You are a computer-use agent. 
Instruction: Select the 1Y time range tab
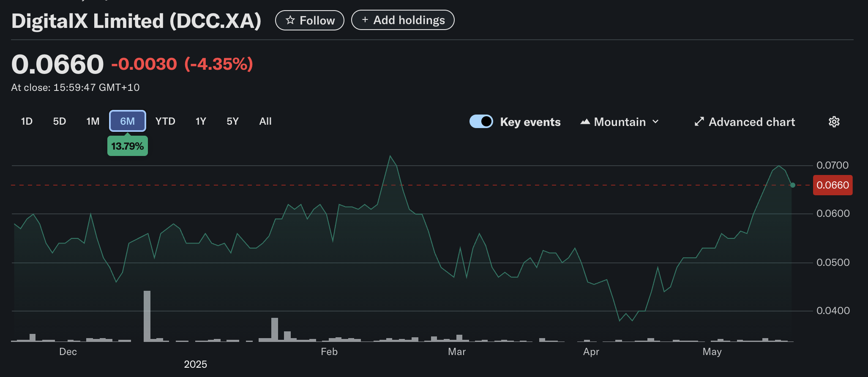pyautogui.click(x=201, y=121)
